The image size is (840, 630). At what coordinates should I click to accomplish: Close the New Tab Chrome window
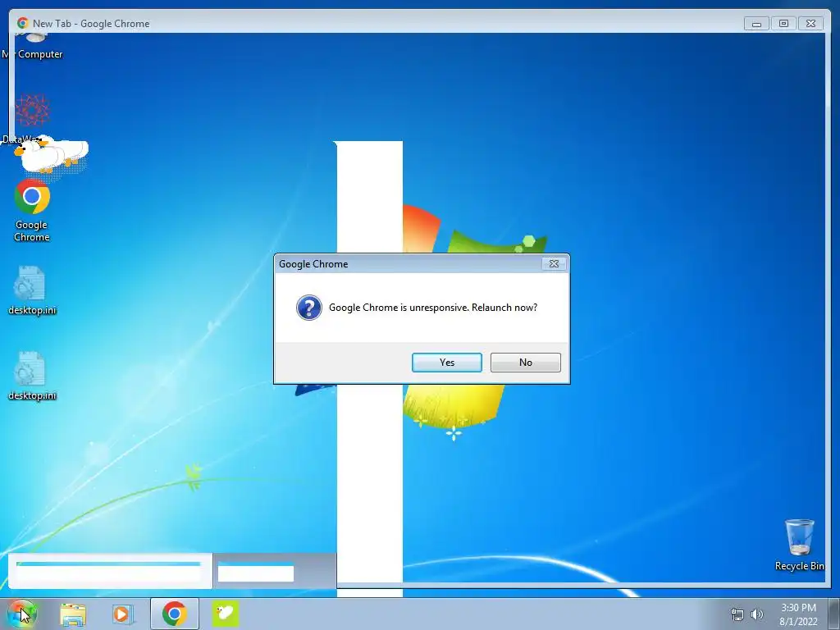coord(811,24)
